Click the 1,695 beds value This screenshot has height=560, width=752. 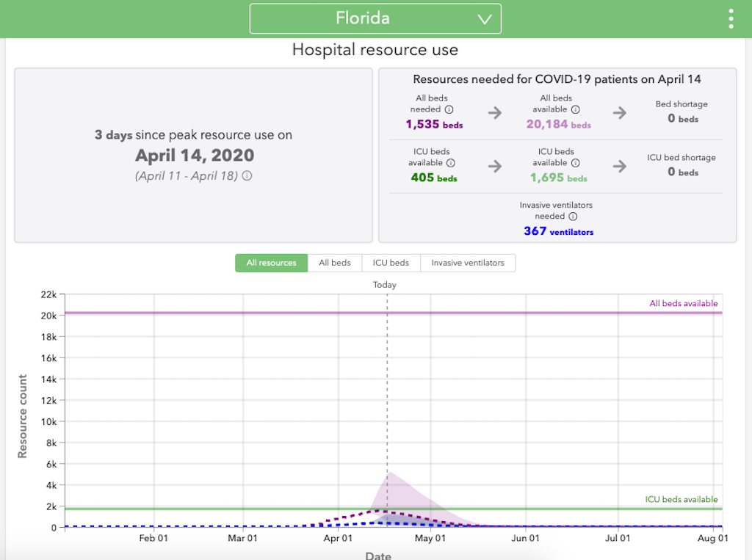pos(559,178)
